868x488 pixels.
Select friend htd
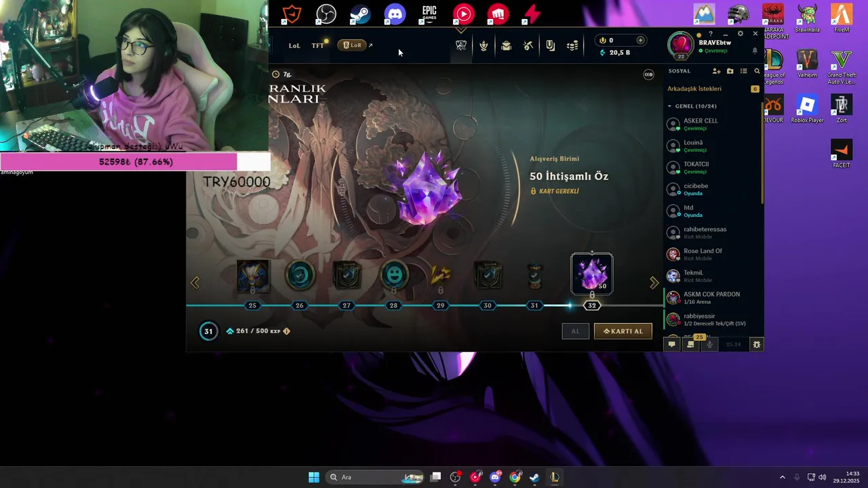(713, 211)
